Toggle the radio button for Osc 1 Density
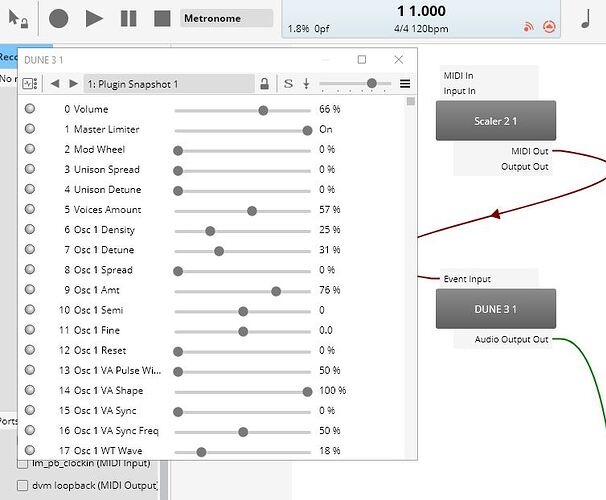This screenshot has width=606, height=500. [x=30, y=229]
